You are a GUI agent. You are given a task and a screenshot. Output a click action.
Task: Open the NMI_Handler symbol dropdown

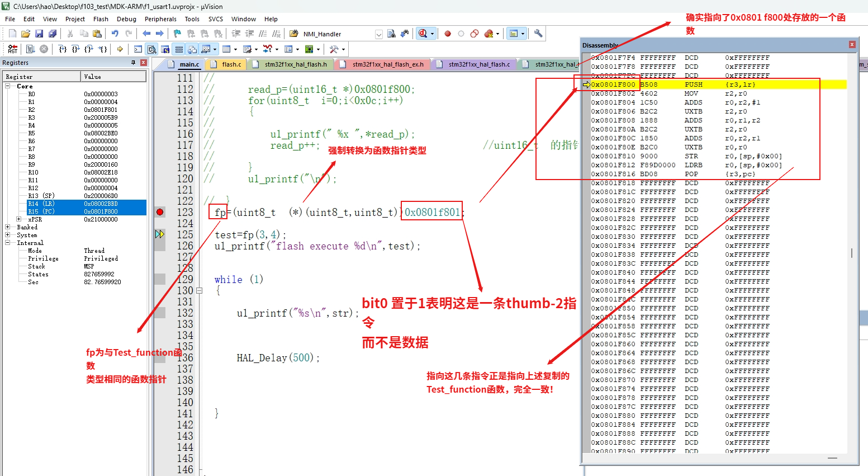(x=378, y=34)
